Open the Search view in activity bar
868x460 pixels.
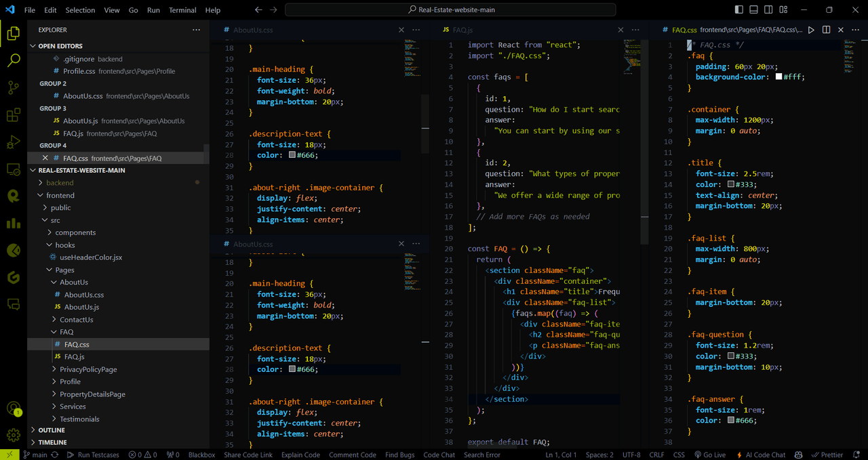tap(13, 60)
